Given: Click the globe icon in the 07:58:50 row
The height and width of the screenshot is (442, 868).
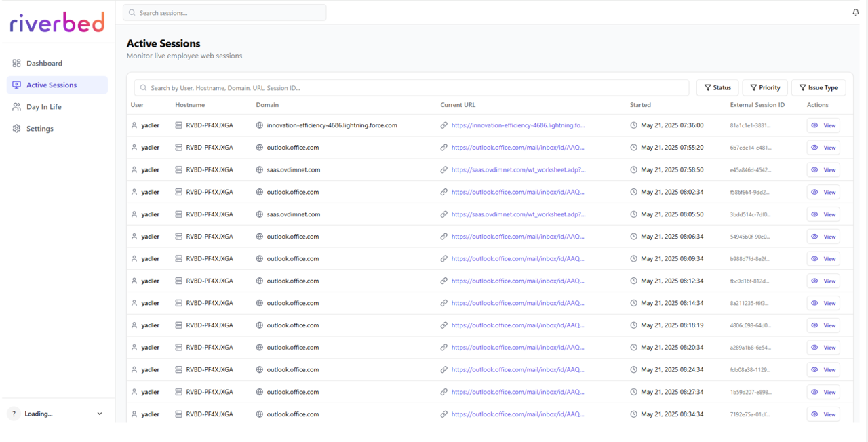Looking at the screenshot, I should tap(260, 170).
